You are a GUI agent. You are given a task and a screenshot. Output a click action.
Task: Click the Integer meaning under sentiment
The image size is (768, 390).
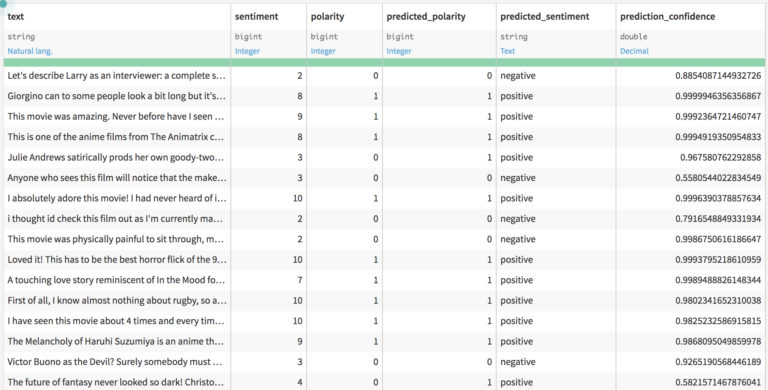pos(247,51)
